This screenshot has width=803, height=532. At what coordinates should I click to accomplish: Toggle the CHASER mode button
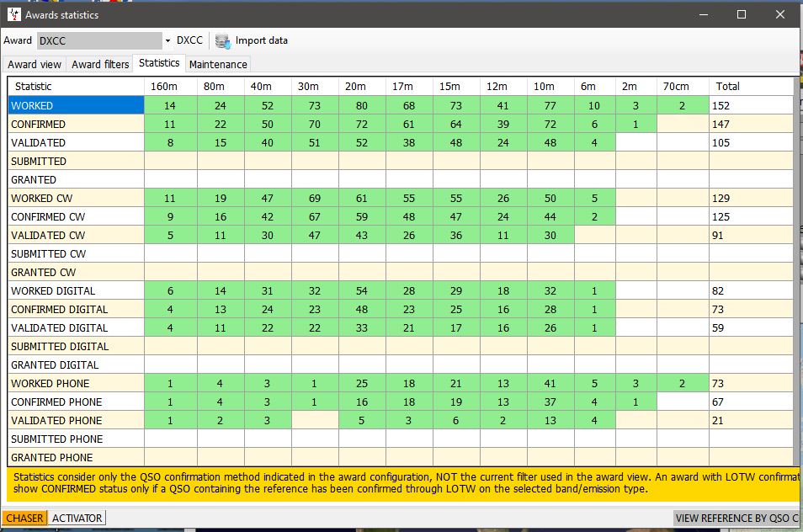[24, 519]
